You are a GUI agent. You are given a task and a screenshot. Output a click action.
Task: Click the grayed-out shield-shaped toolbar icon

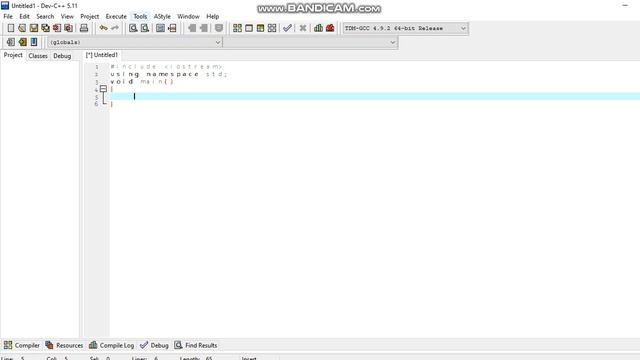click(219, 28)
